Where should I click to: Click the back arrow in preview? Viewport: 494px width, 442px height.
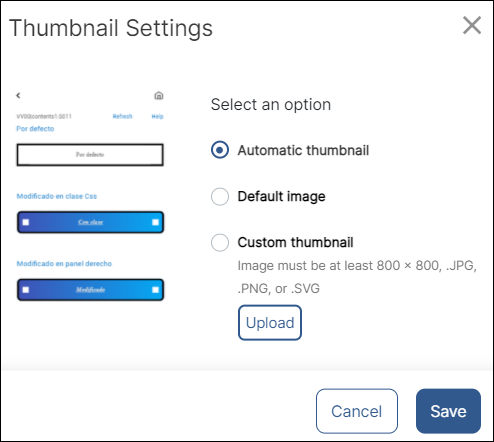tap(18, 95)
